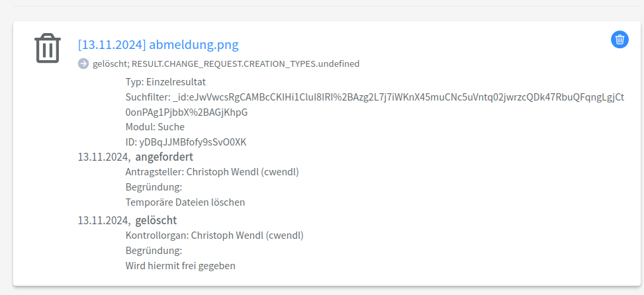
Task: Click the blue round delete button
Action: 620,40
